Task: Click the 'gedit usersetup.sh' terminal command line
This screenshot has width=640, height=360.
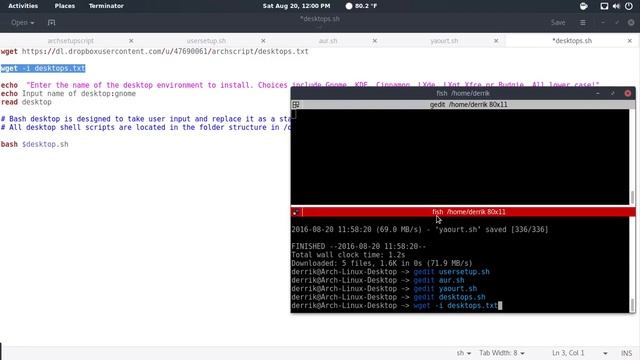Action: (x=390, y=272)
